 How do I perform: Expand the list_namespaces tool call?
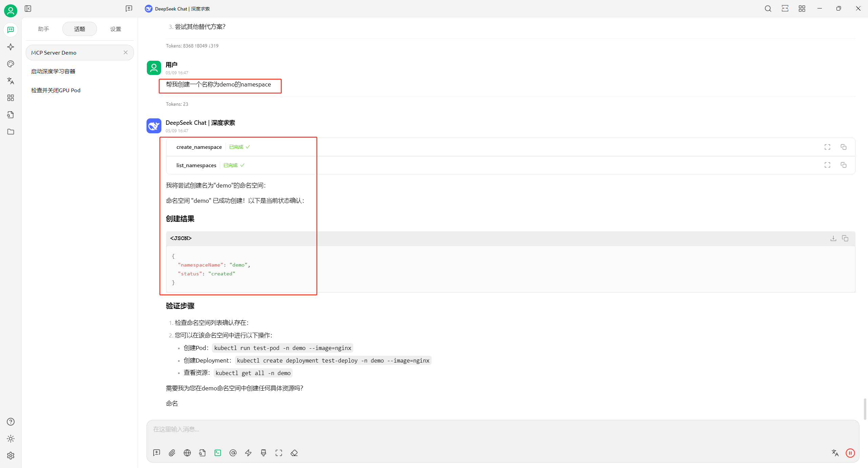click(196, 165)
